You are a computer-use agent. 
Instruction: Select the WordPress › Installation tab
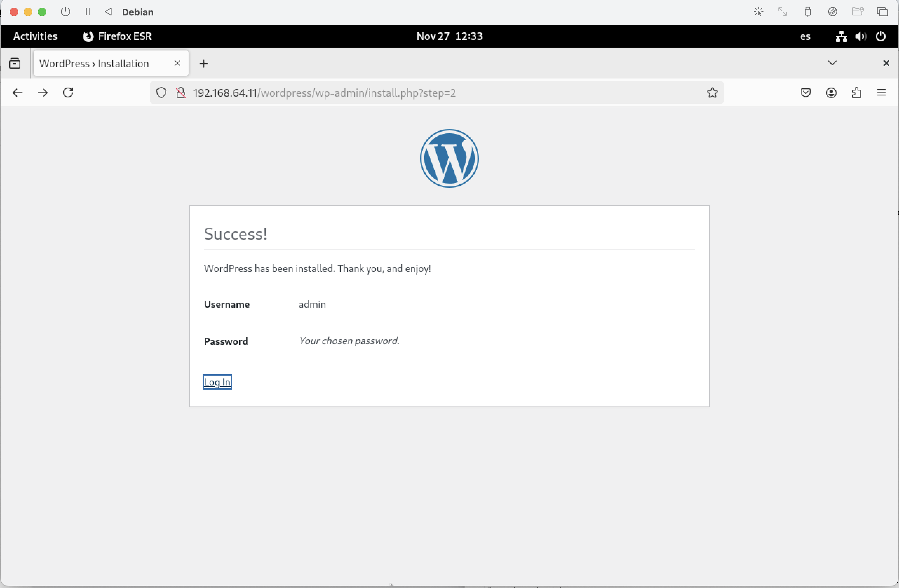click(111, 63)
